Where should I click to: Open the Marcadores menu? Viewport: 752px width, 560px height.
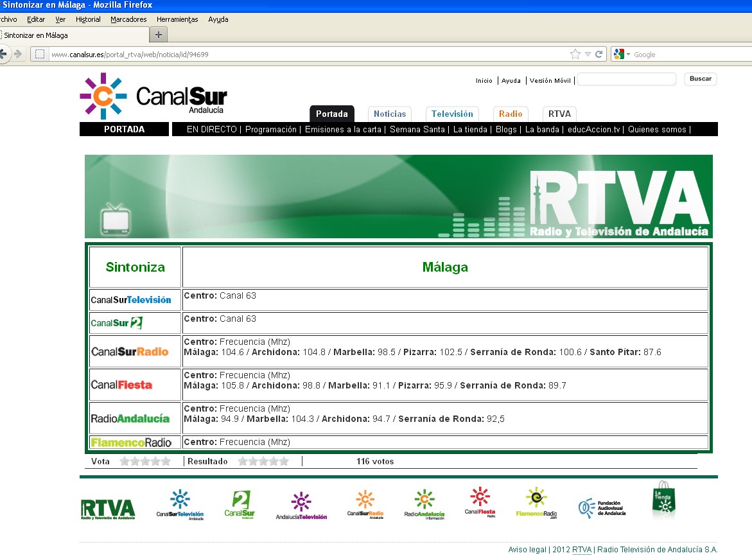(128, 19)
